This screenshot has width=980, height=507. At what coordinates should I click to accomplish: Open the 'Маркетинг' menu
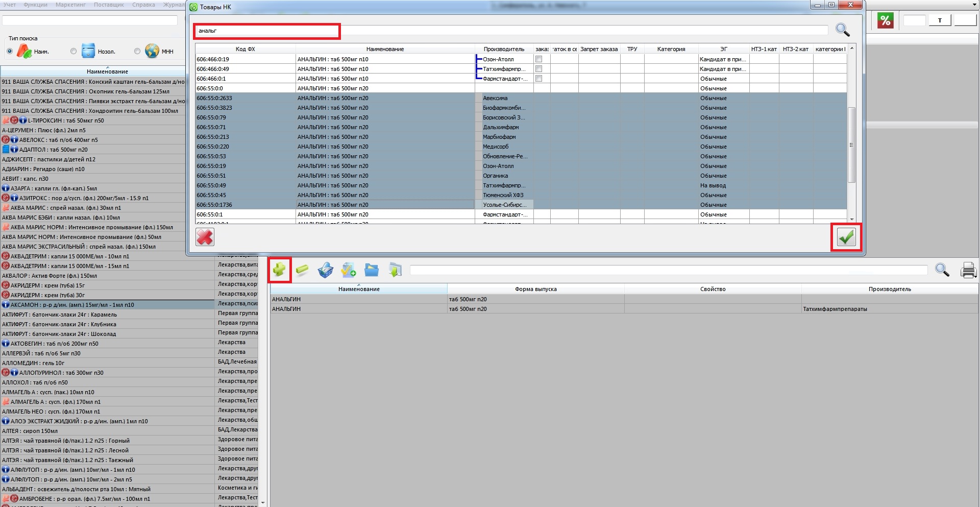point(70,5)
